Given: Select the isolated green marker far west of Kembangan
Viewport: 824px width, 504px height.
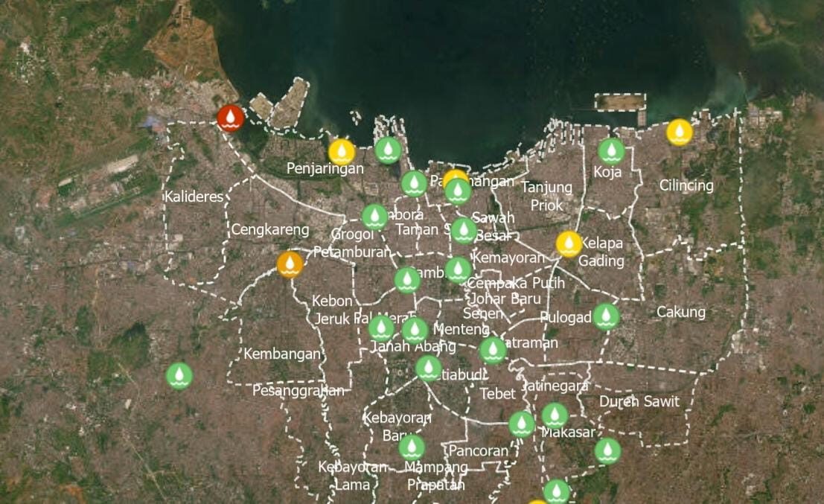Looking at the screenshot, I should tap(179, 376).
